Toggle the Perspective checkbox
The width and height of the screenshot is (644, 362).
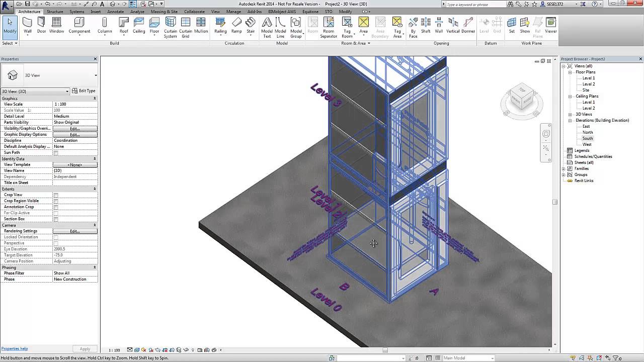(56, 243)
